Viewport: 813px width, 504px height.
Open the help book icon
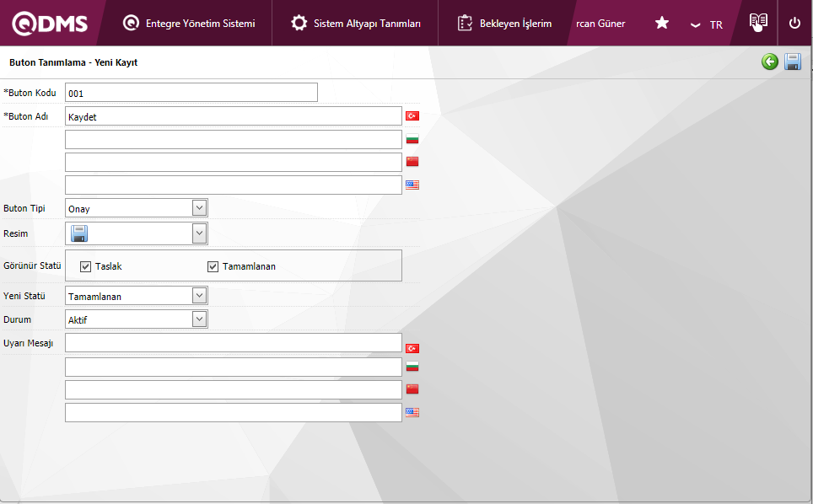click(x=758, y=22)
